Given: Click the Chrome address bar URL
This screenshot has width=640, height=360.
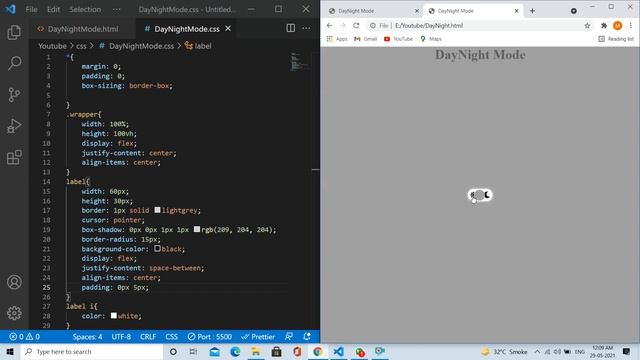Looking at the screenshot, I should [x=429, y=25].
